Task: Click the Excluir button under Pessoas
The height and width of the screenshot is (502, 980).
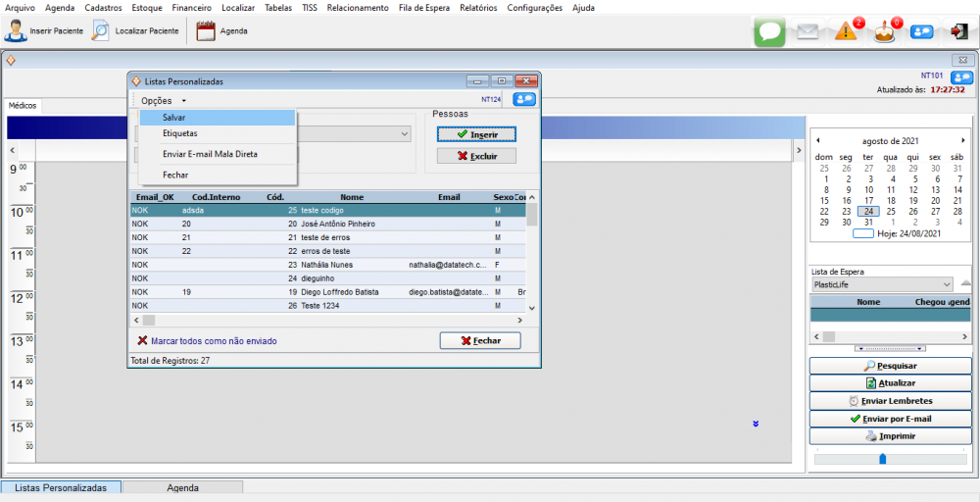Action: [476, 156]
